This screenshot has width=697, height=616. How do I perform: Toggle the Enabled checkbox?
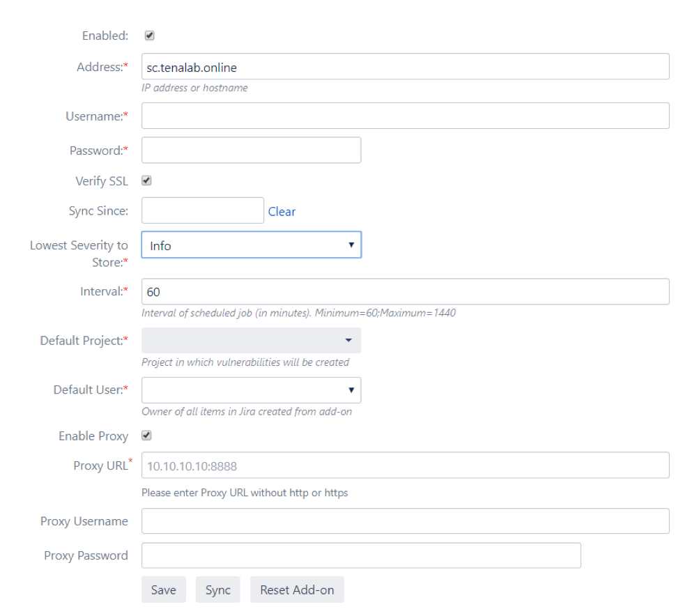coord(149,36)
